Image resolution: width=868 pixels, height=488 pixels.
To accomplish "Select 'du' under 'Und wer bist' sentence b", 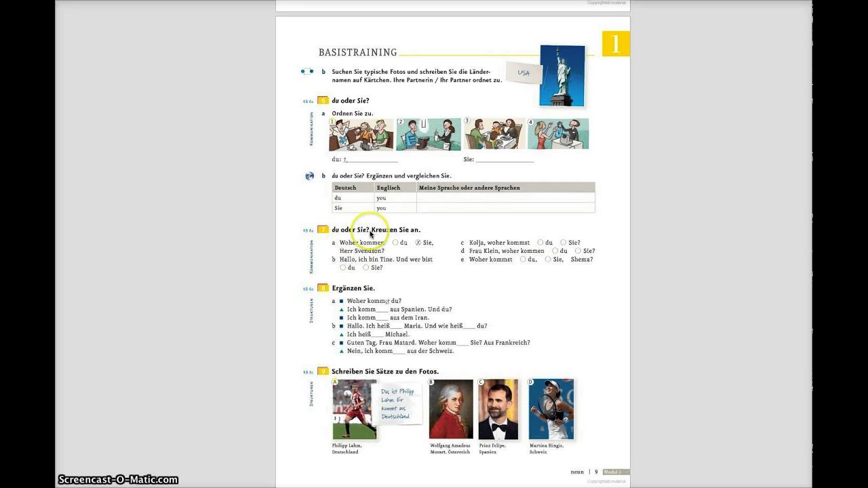I will click(343, 268).
